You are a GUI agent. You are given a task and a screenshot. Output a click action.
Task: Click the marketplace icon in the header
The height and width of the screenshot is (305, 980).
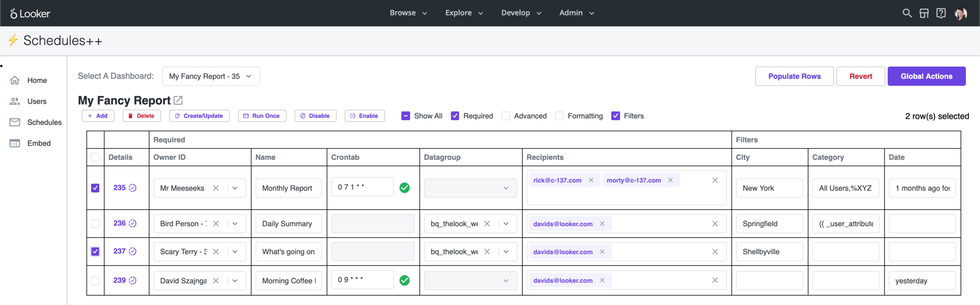[924, 13]
